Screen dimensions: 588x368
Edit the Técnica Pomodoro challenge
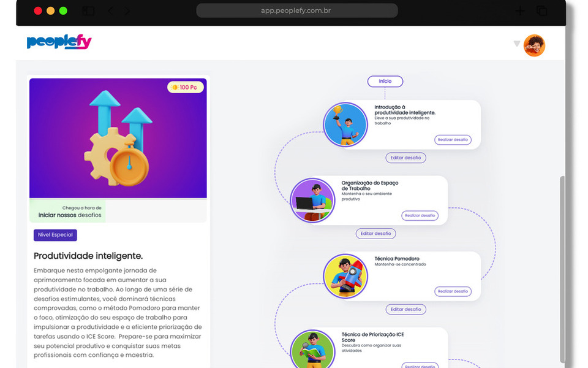tap(405, 309)
